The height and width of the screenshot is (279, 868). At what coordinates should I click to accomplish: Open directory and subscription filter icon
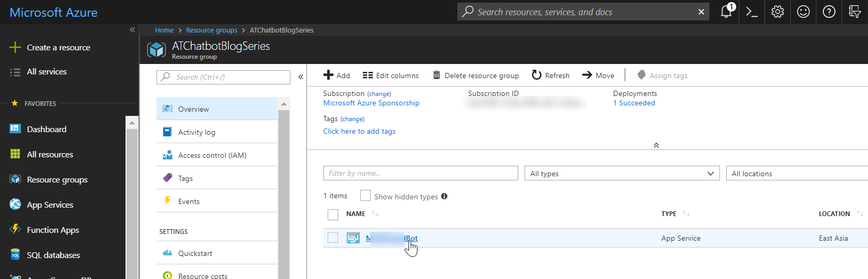pyautogui.click(x=855, y=12)
